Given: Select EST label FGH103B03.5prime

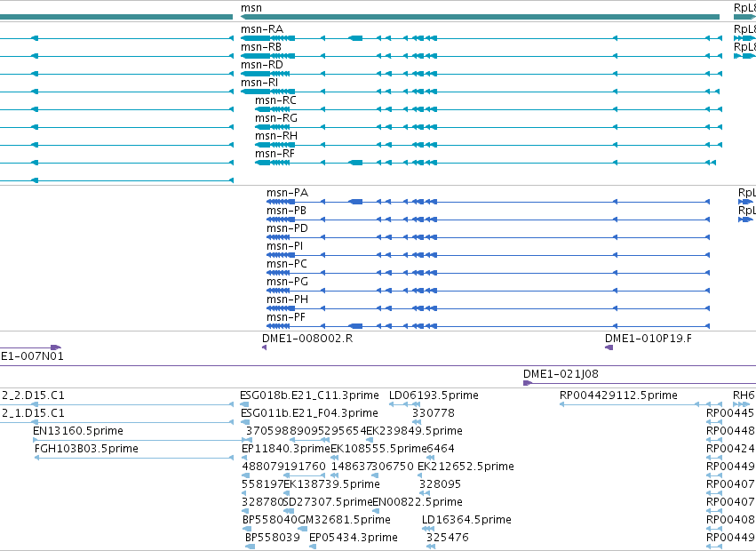Looking at the screenshot, I should [86, 449].
